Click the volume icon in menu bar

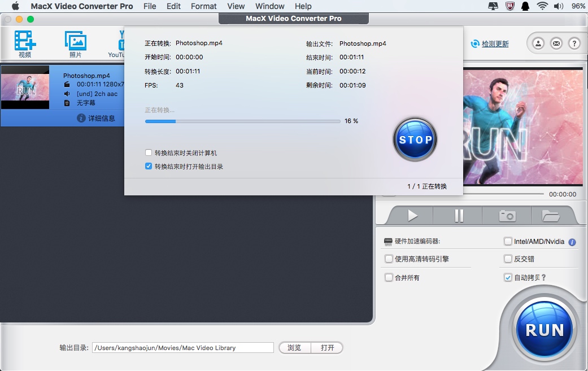(559, 6)
